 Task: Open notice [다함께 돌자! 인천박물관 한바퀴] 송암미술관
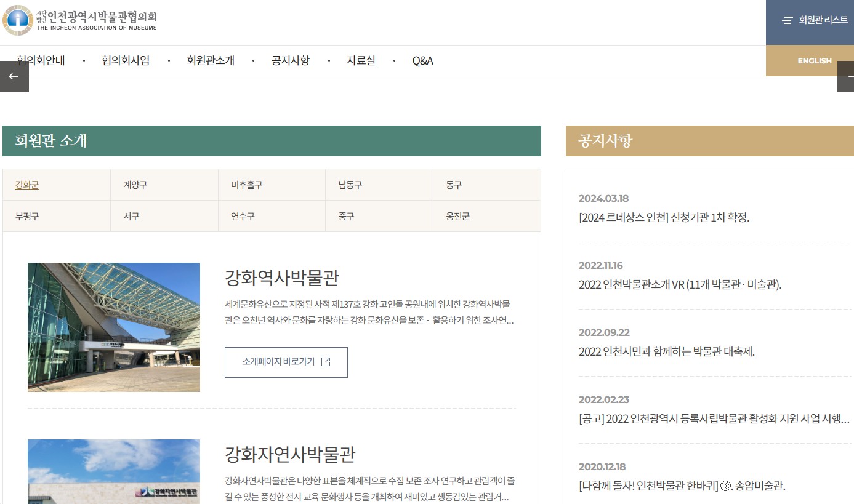click(682, 486)
